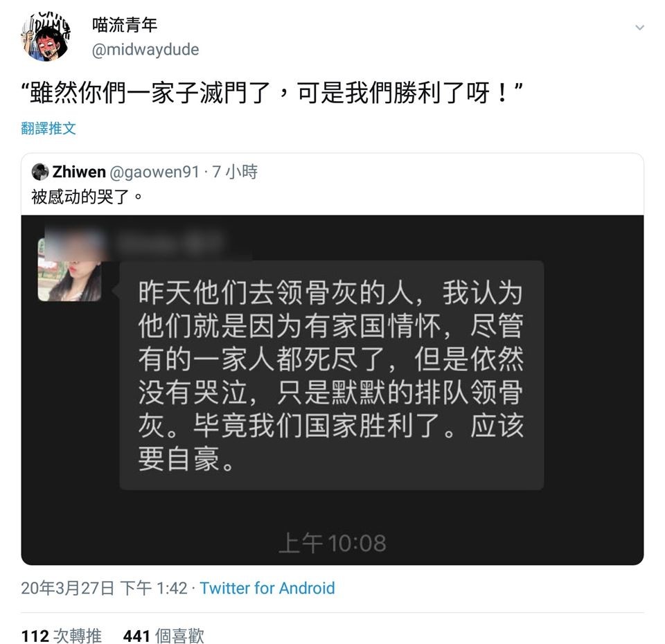Open the quoted tweet card header area
This screenshot has height=644, width=665.
[x=332, y=184]
